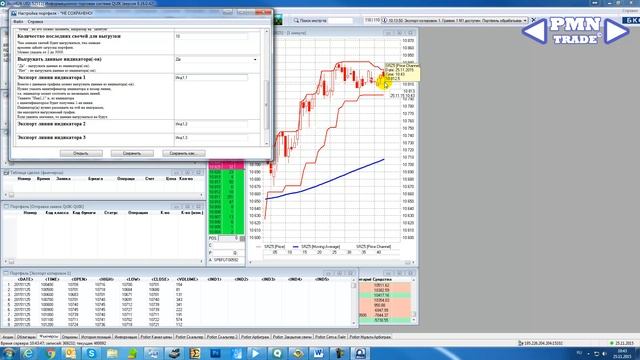The height and width of the screenshot is (360, 640).
Task: Click the Открыть button in the settings dialog
Action: 81,153
